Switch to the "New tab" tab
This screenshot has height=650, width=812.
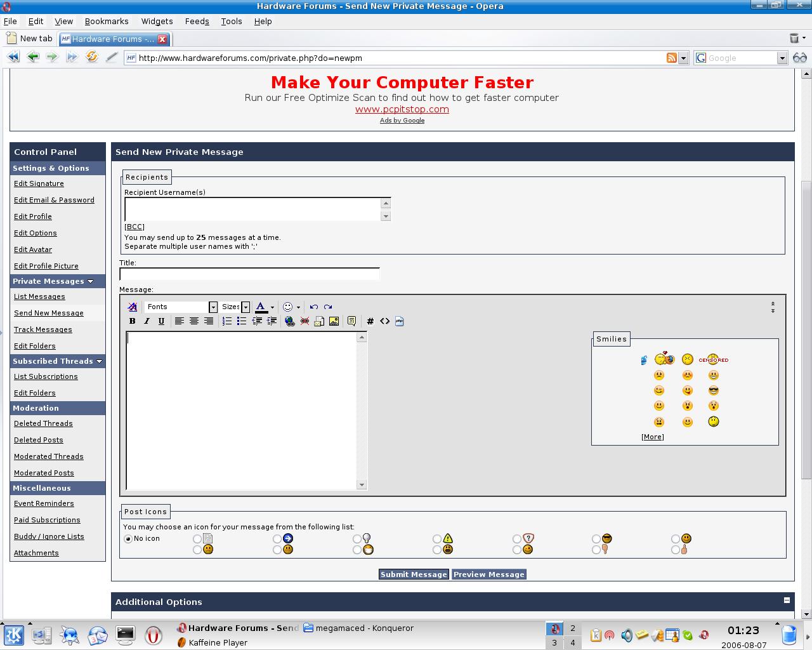tap(30, 39)
